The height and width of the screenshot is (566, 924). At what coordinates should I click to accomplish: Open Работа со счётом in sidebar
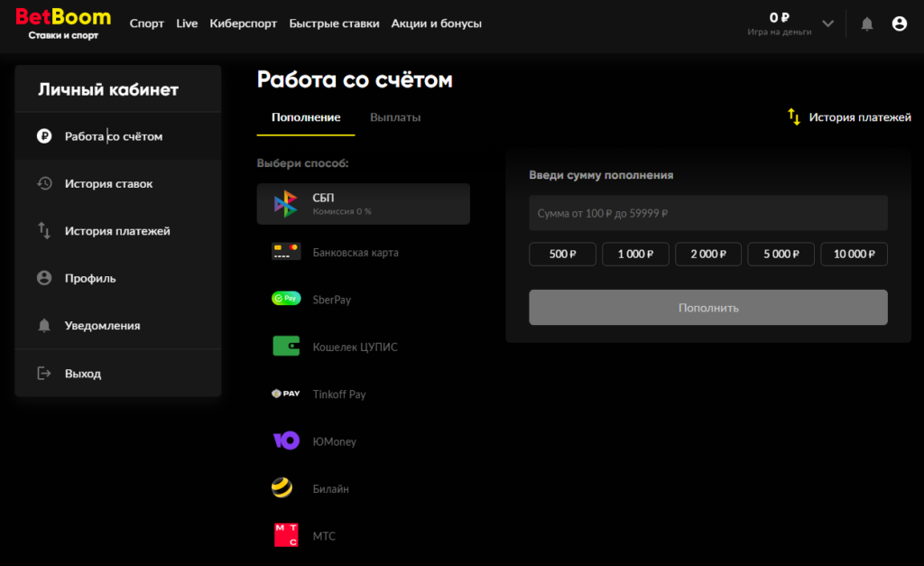point(118,136)
